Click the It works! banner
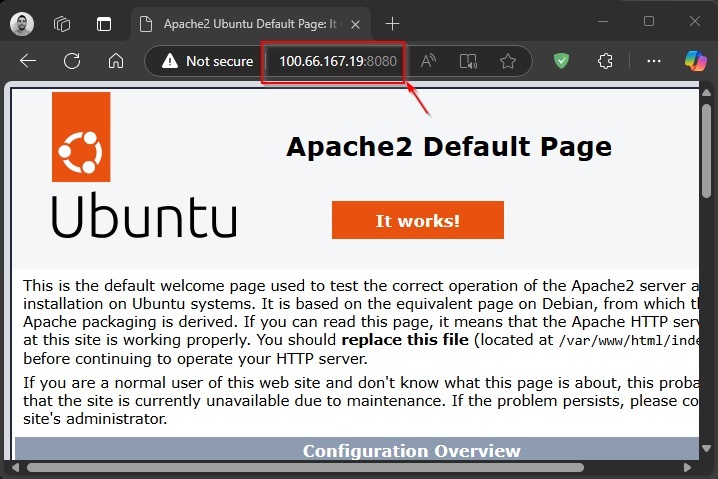Image resolution: width=718 pixels, height=479 pixels. (418, 220)
